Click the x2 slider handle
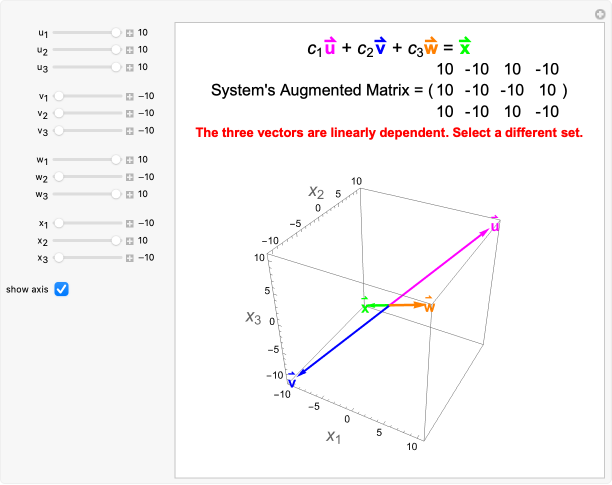The image size is (612, 485). click(x=116, y=241)
